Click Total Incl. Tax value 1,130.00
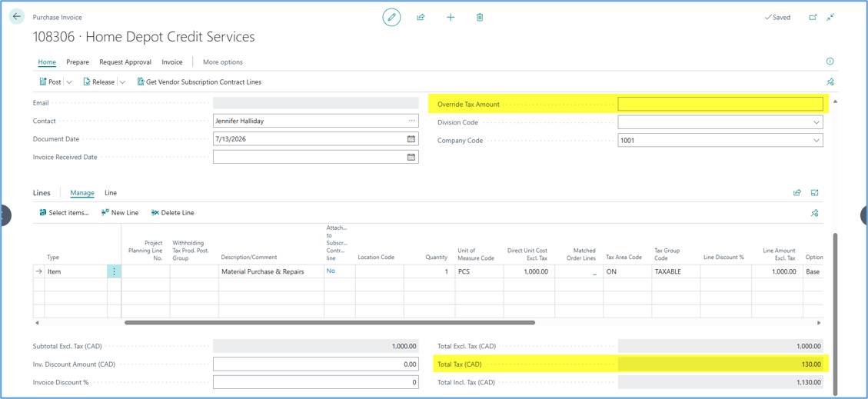 pos(720,382)
